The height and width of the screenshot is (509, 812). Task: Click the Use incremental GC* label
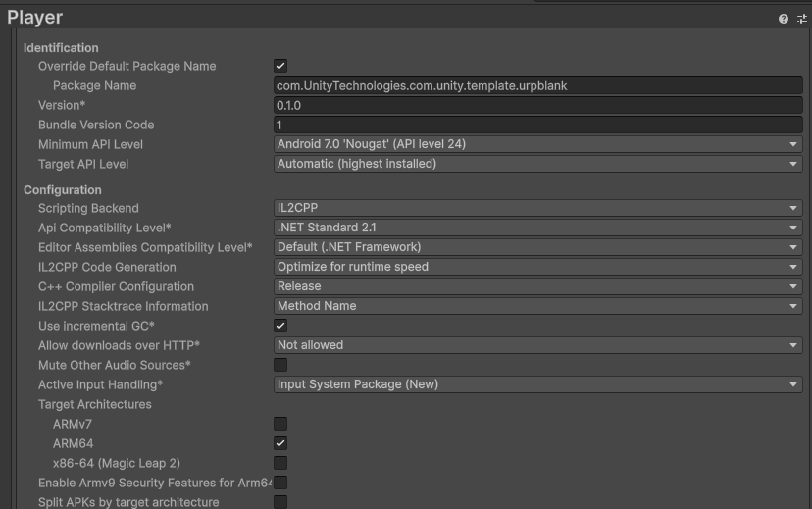tap(96, 326)
